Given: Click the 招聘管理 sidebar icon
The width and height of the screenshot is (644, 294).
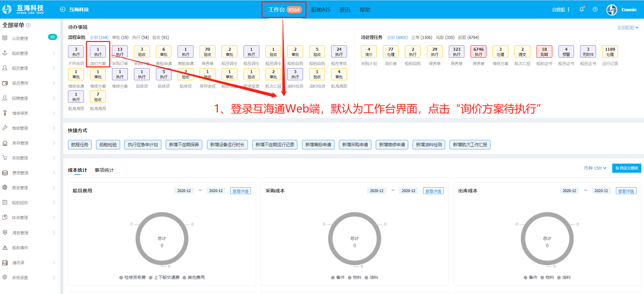Looking at the screenshot, I should coord(5,98).
